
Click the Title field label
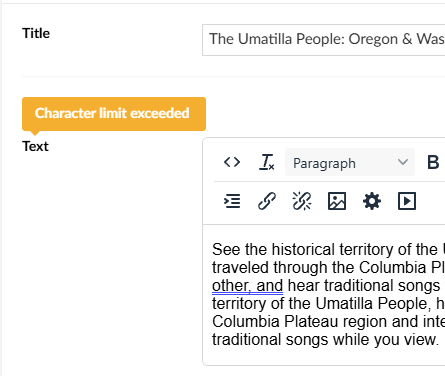36,33
